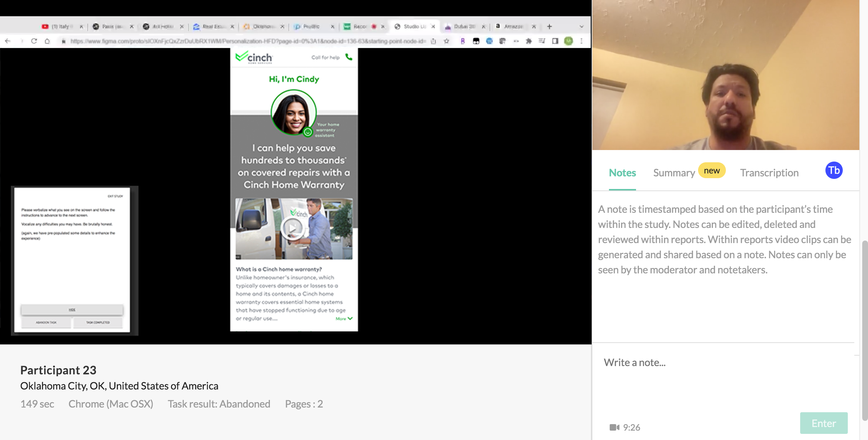The width and height of the screenshot is (868, 440).
Task: Switch to the Transcription tab
Action: [769, 173]
